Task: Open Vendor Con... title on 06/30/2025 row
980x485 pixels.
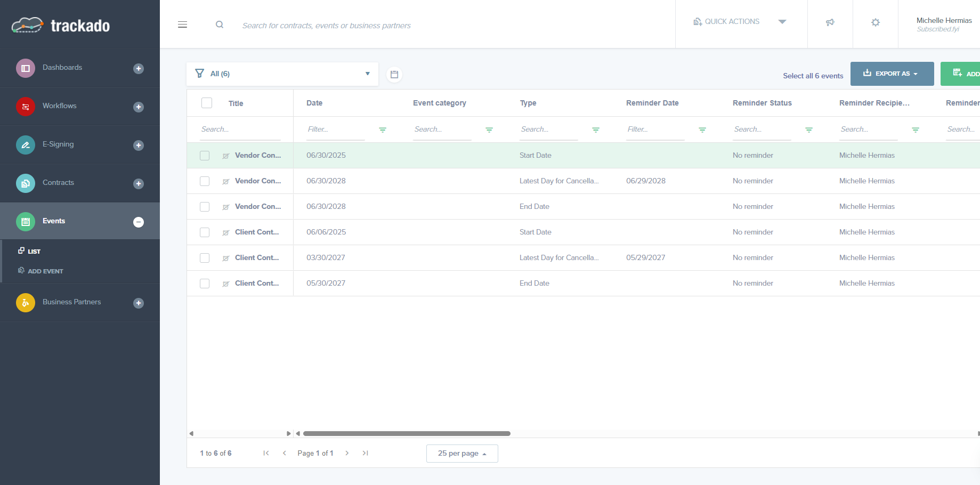Action: (258, 155)
